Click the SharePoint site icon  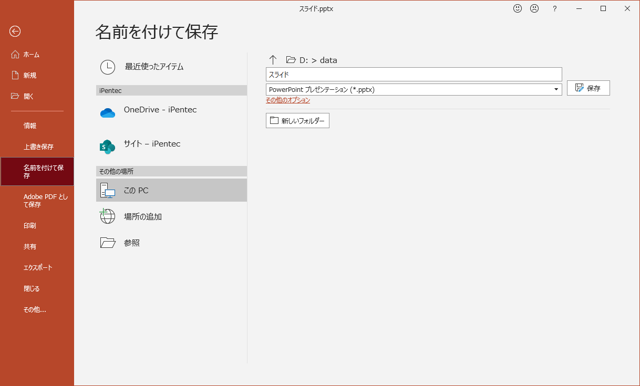pyautogui.click(x=107, y=147)
